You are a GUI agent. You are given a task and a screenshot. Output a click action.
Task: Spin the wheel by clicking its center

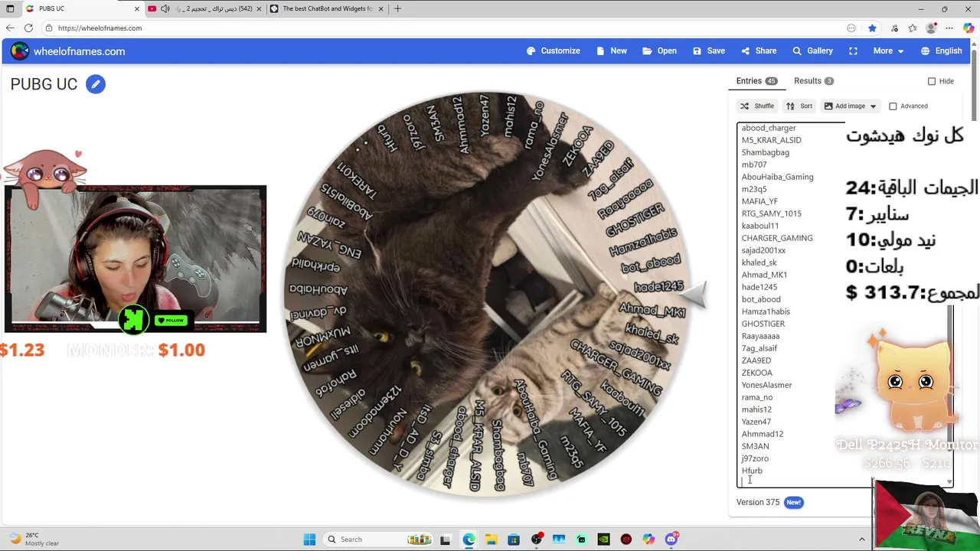488,295
